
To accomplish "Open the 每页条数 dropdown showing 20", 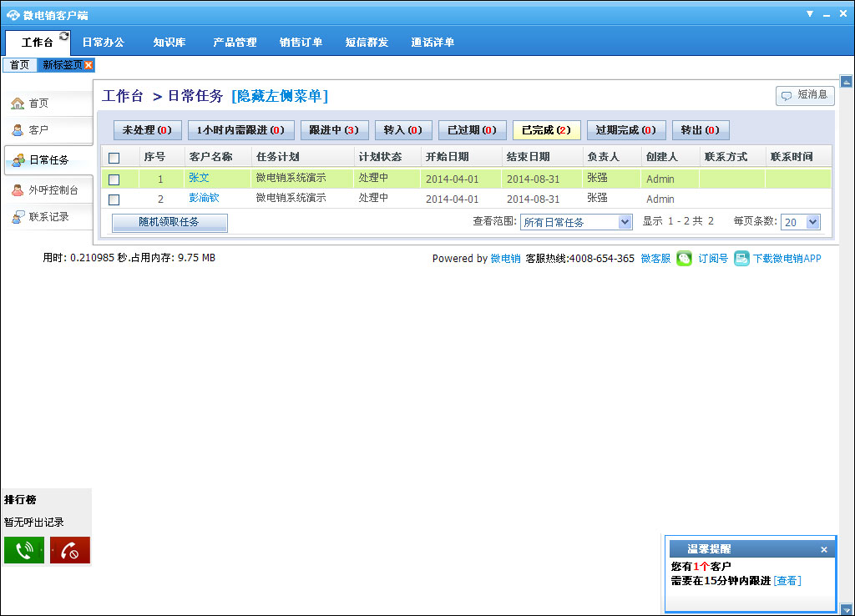I will tap(801, 222).
